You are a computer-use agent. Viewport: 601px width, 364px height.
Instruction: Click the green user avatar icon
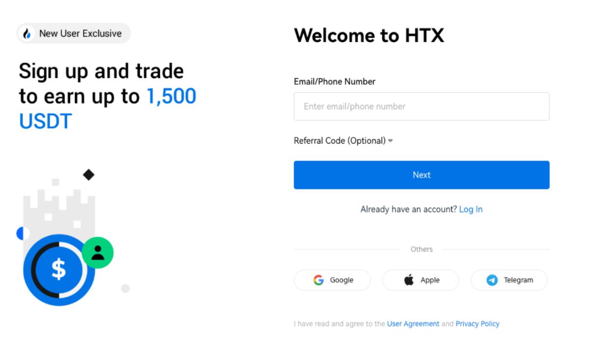(98, 252)
